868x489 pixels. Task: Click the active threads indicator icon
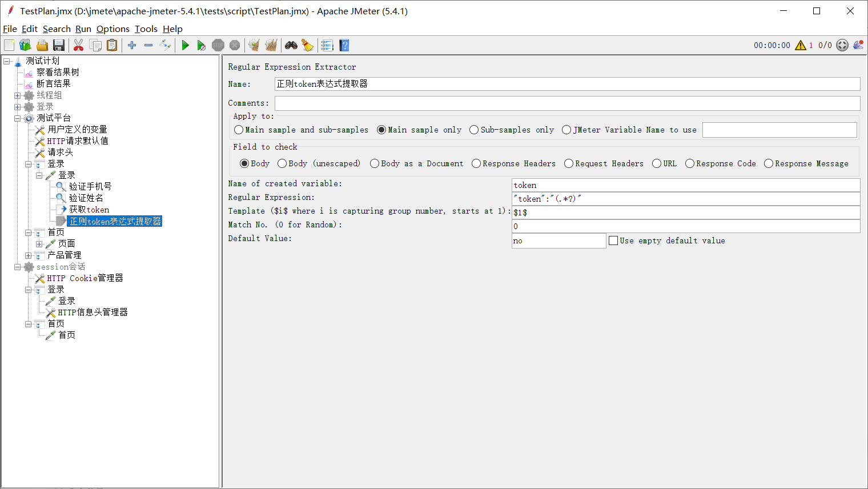[x=842, y=45]
